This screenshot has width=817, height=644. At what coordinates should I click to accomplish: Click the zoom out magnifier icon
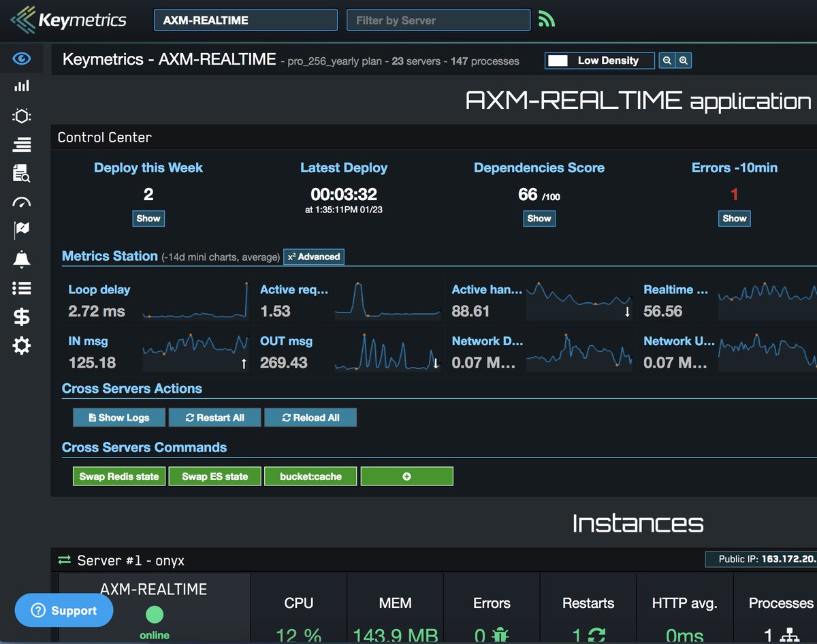[667, 61]
